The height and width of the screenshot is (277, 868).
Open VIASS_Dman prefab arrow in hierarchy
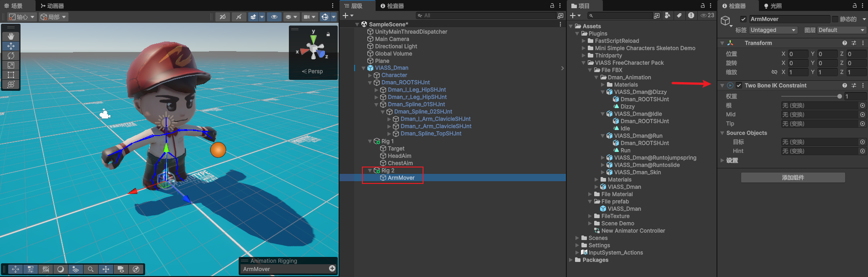562,68
